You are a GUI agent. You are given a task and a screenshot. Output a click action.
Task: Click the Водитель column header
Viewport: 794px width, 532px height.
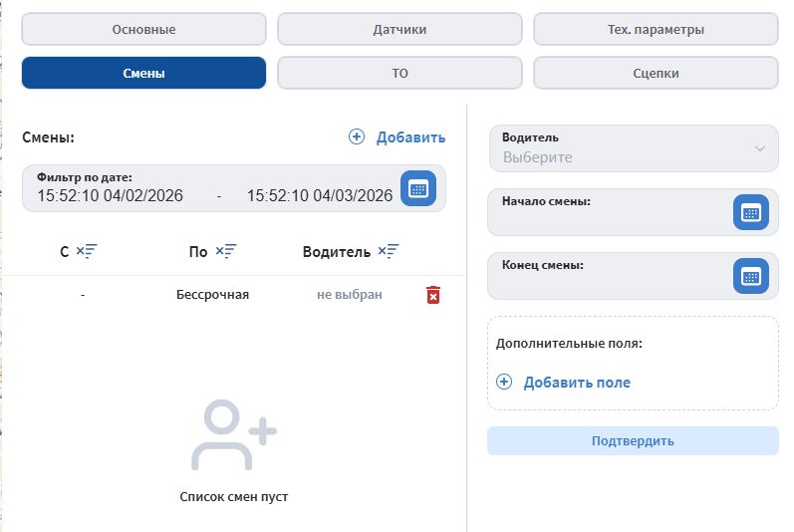[x=337, y=252]
